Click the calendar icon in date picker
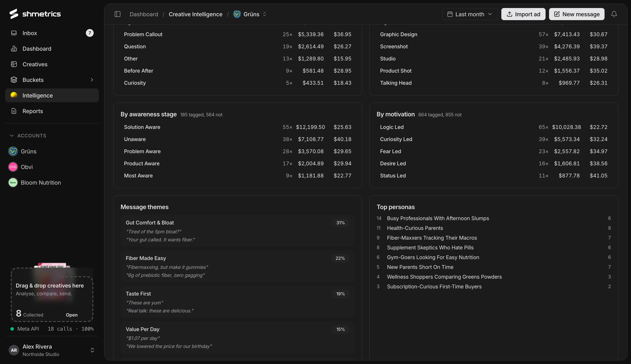This screenshot has height=364, width=631. coord(450,14)
